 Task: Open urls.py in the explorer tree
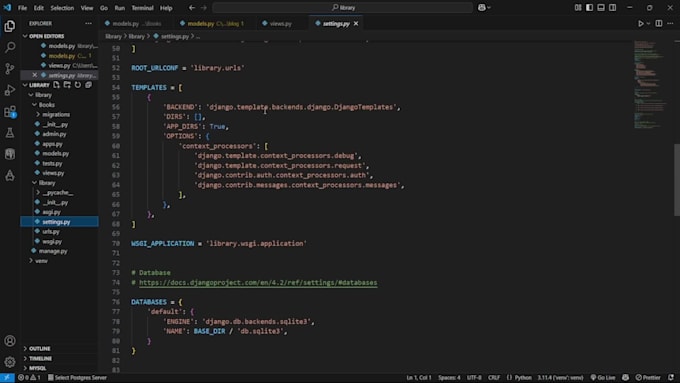tap(51, 232)
